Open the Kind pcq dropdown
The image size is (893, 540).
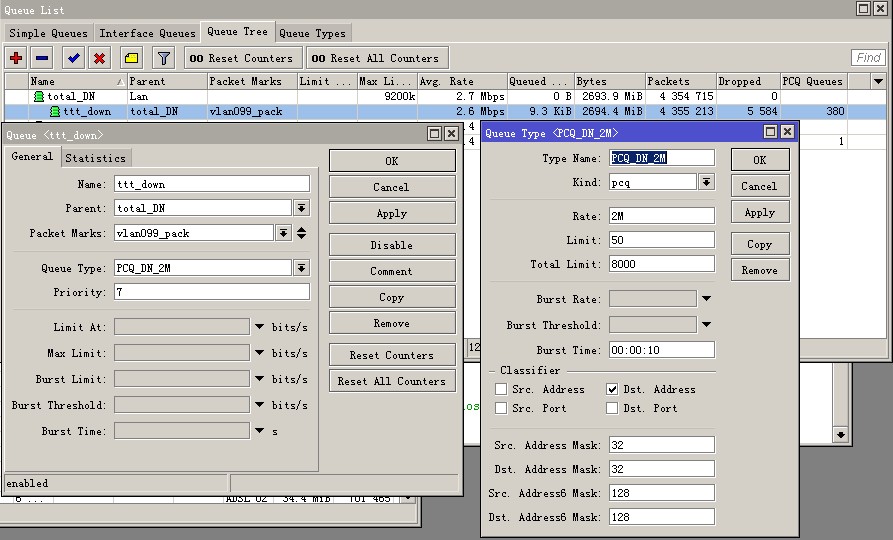(x=706, y=182)
